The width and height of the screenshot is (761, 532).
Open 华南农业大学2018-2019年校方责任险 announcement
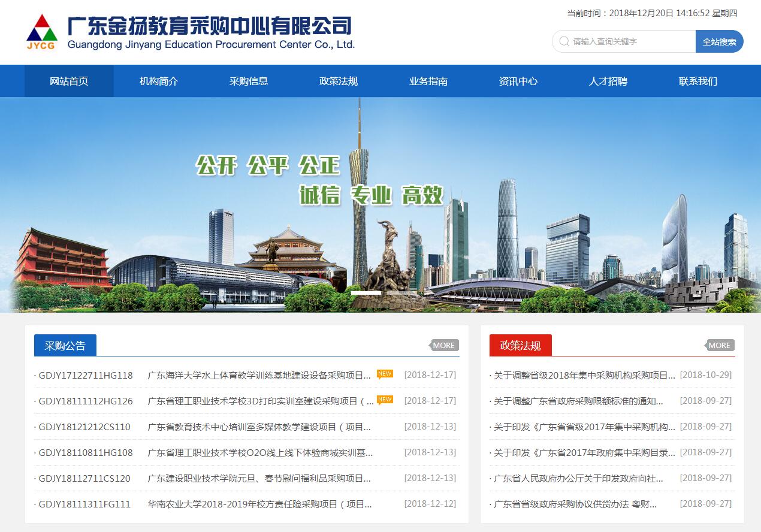[259, 504]
